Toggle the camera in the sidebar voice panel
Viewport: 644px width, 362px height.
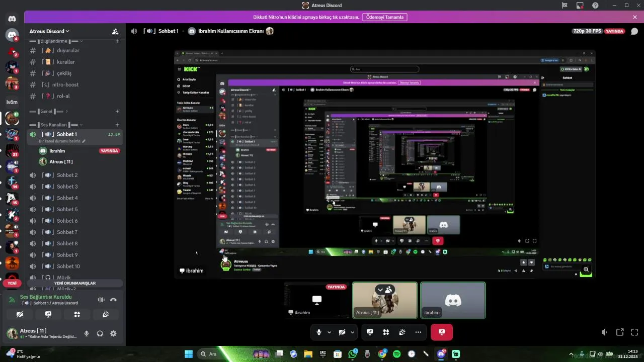click(x=20, y=314)
